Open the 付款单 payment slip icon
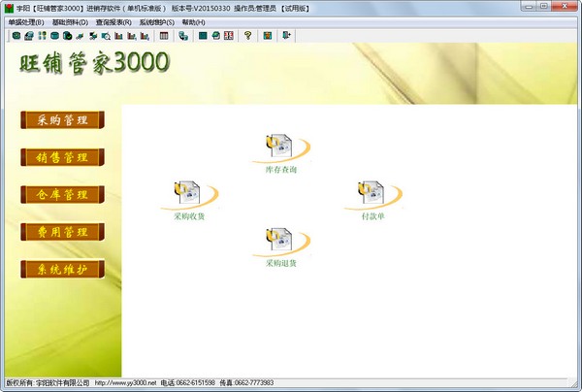Screen dimensions: 582x392 tap(373, 201)
